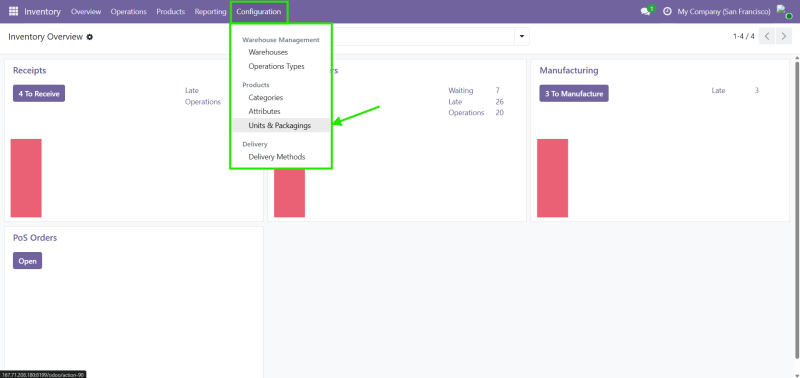Select Units & Packagings entry
Viewport: 800px width, 378px height.
click(x=281, y=125)
